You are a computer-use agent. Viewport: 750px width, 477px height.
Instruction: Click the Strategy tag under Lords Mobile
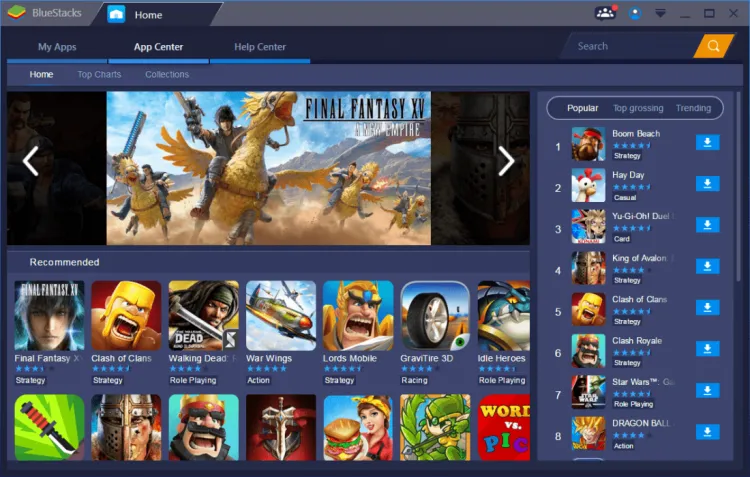coord(339,380)
